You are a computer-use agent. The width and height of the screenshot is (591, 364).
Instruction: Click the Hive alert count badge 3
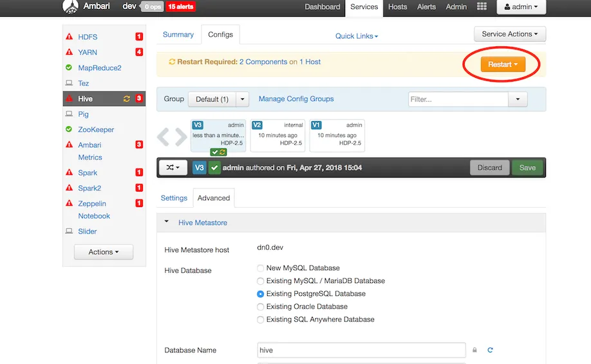pos(138,98)
